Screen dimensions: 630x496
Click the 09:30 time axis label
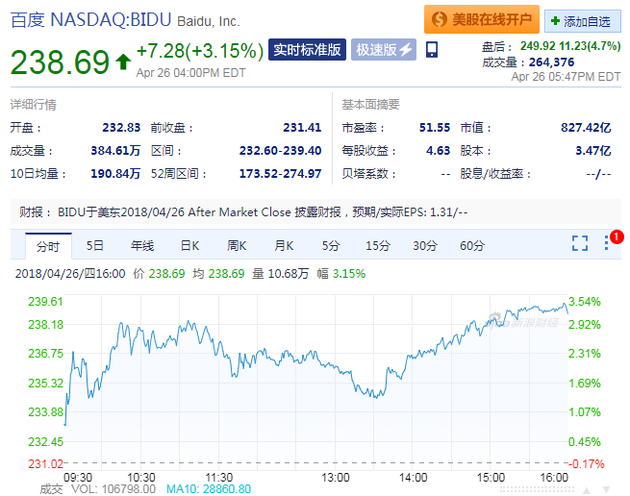pyautogui.click(x=78, y=478)
